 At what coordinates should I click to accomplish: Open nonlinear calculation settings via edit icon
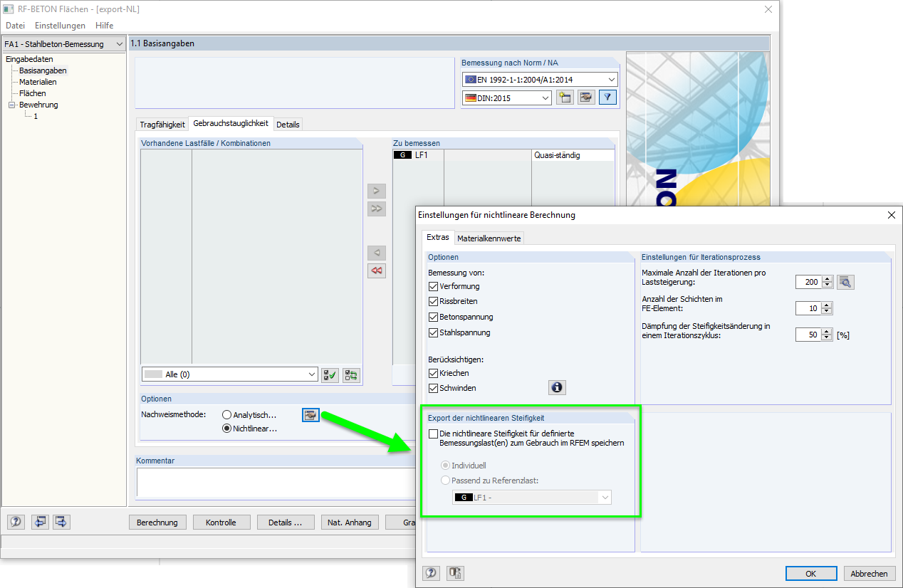[310, 415]
